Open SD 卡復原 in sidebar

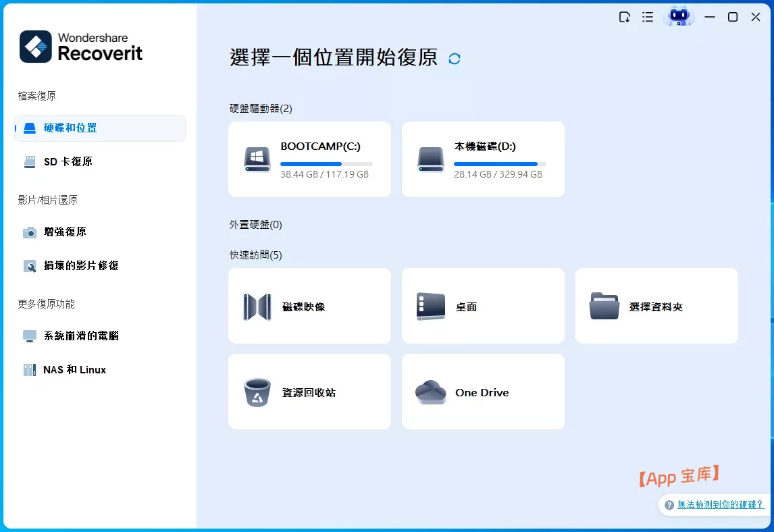(100, 162)
